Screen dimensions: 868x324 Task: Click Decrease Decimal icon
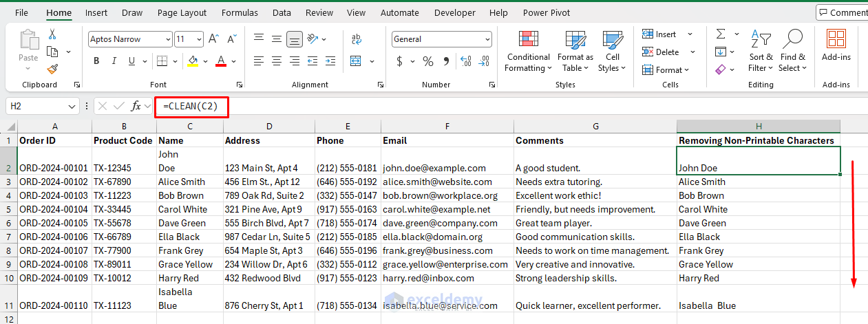pyautogui.click(x=484, y=61)
